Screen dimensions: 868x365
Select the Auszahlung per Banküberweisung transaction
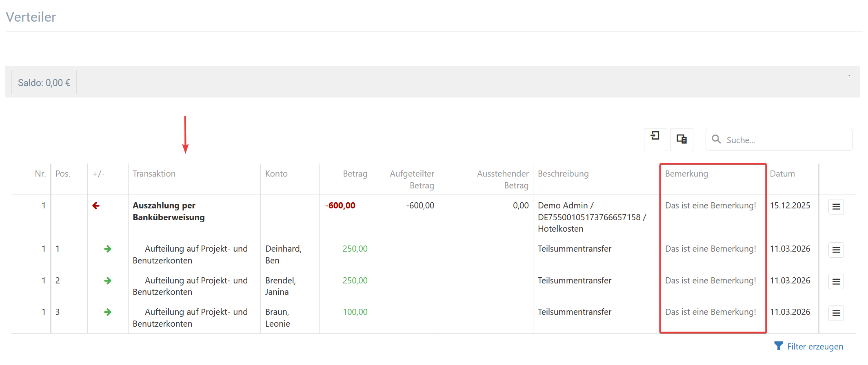point(169,211)
